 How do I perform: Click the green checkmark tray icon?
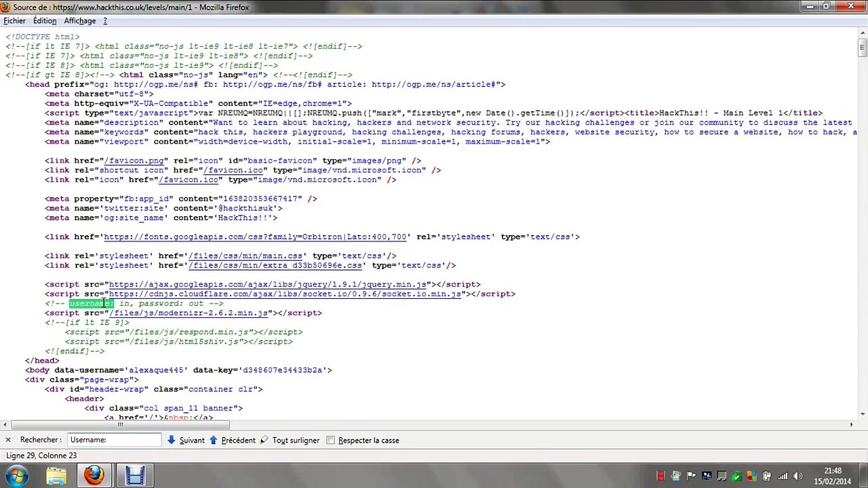click(x=736, y=476)
